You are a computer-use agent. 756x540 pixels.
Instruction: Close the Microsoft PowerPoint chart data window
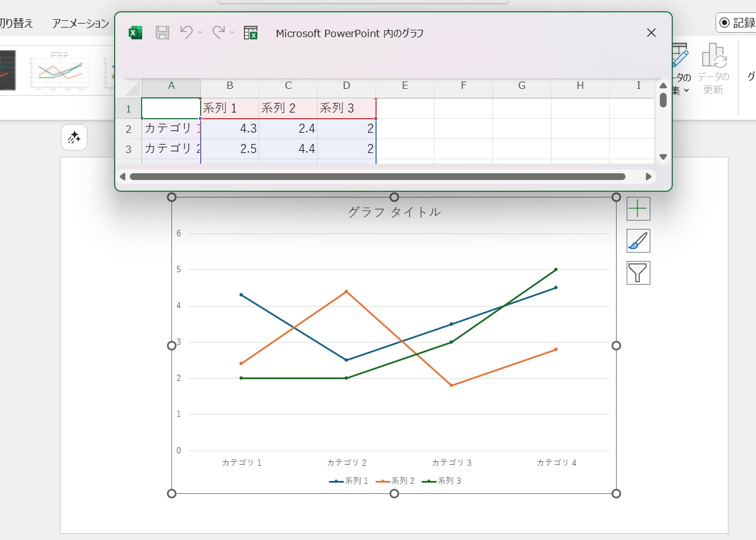(x=651, y=33)
